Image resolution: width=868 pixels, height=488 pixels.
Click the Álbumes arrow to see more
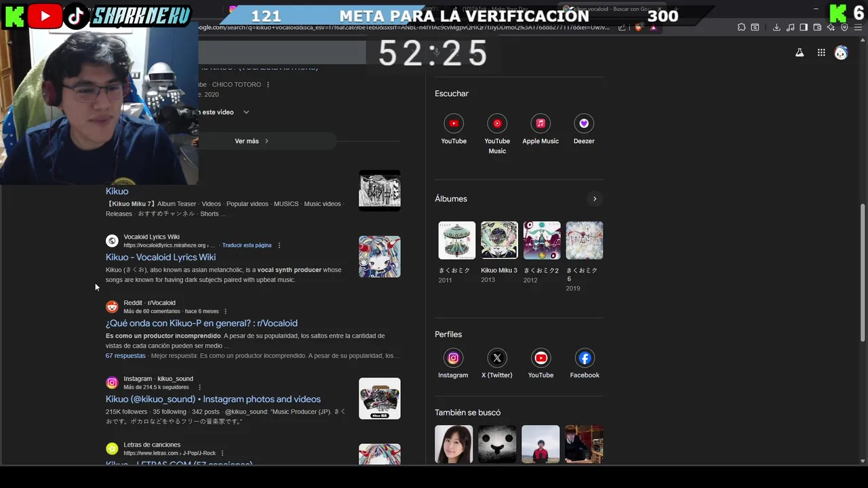[x=595, y=199]
